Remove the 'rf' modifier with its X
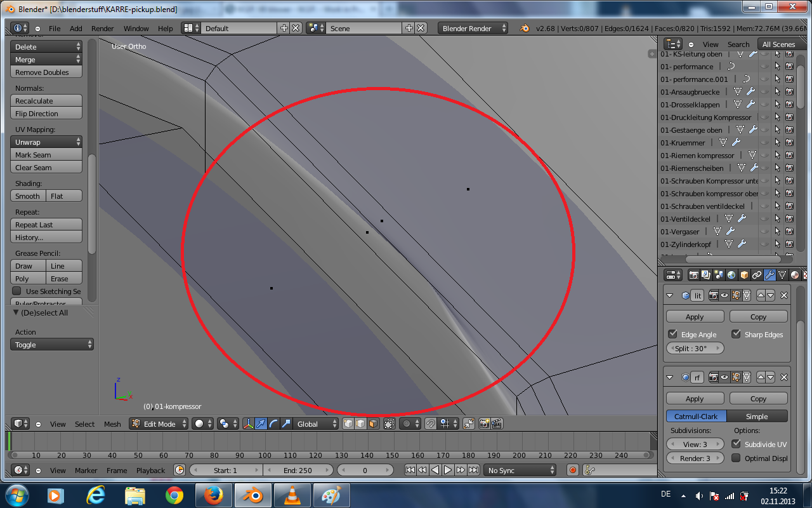The width and height of the screenshot is (812, 508). point(784,377)
